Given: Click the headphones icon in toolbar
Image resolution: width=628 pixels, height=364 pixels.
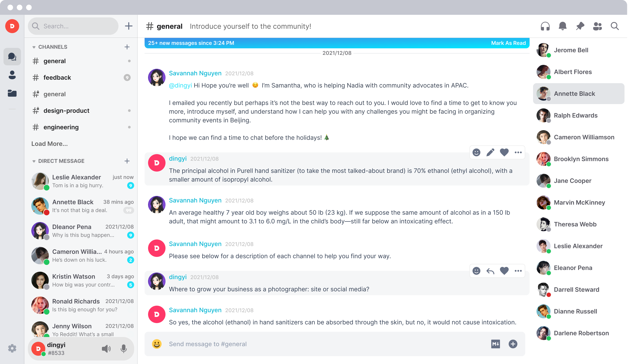Looking at the screenshot, I should [x=545, y=25].
